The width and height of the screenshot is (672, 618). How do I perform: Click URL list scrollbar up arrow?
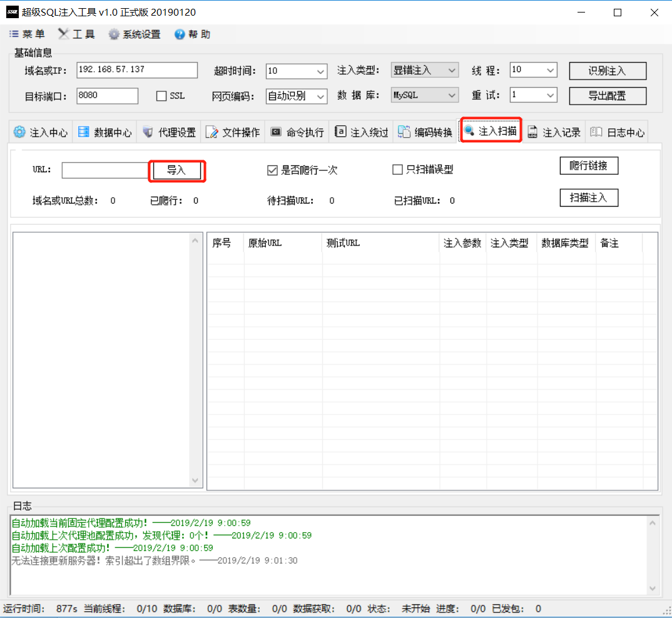click(195, 240)
